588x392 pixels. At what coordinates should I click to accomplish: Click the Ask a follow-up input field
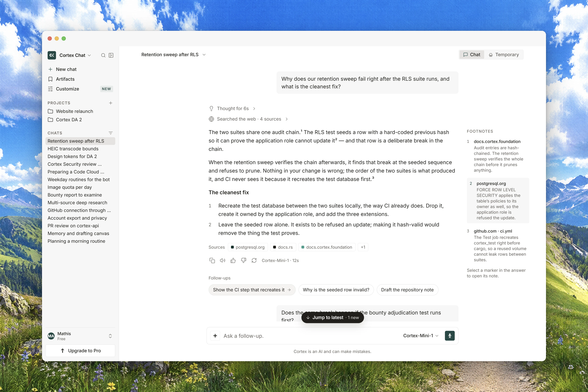[310, 336]
